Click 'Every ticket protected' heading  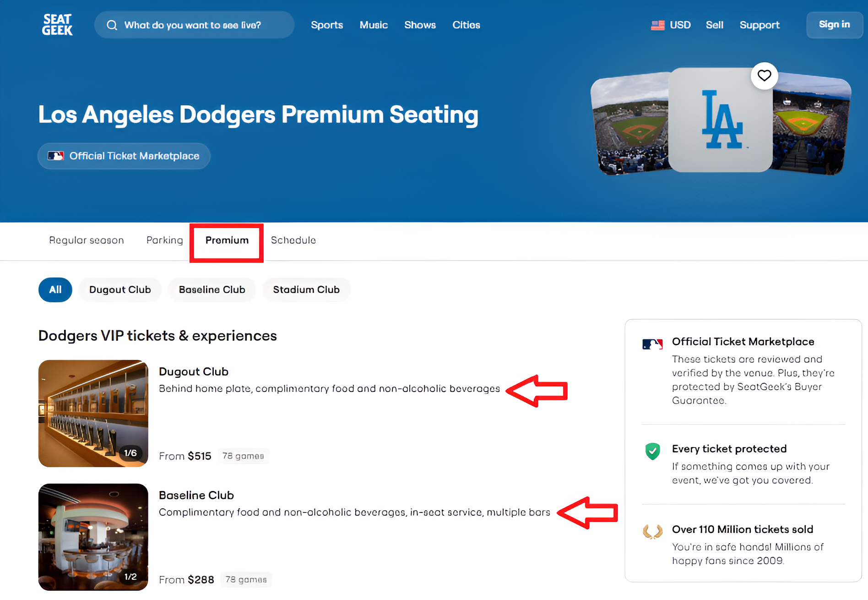tap(729, 449)
